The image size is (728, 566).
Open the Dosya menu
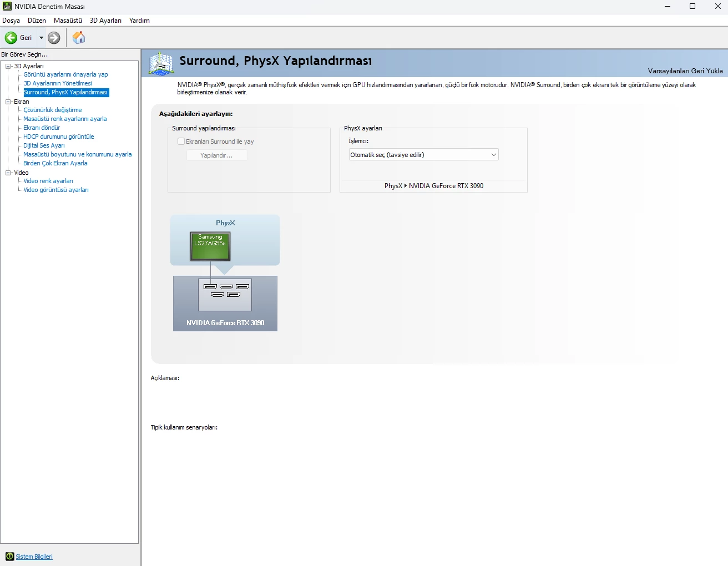(11, 21)
